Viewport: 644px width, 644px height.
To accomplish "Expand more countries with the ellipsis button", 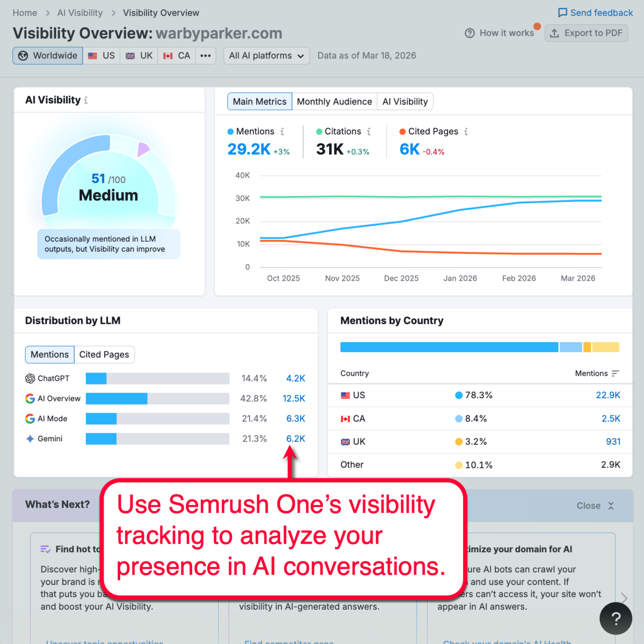I will [206, 55].
